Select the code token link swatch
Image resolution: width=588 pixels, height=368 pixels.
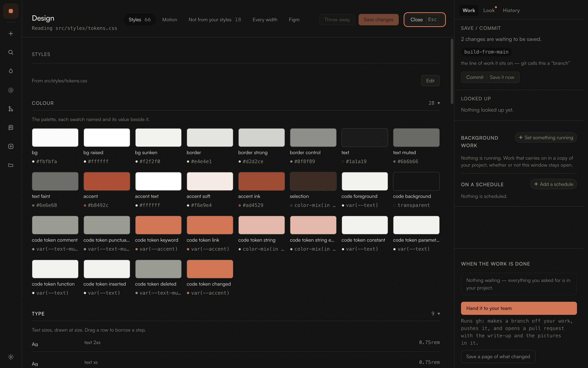tap(210, 225)
